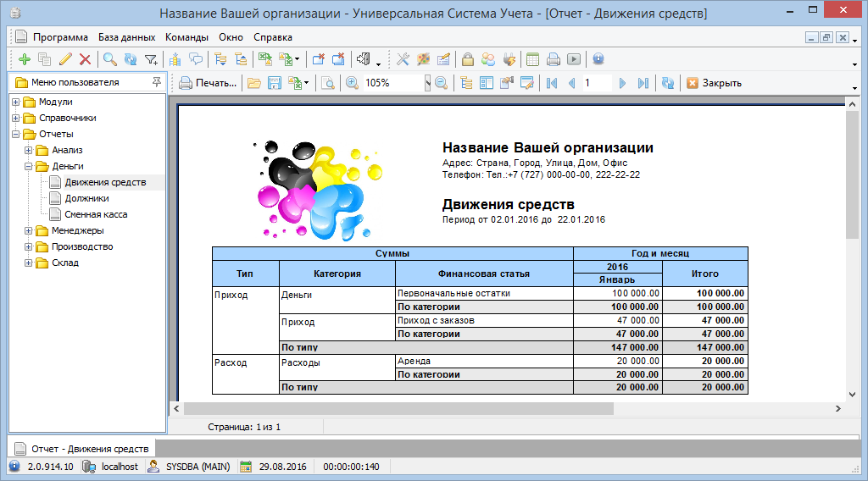
Task: Click the red X Delete icon
Action: pos(85,59)
